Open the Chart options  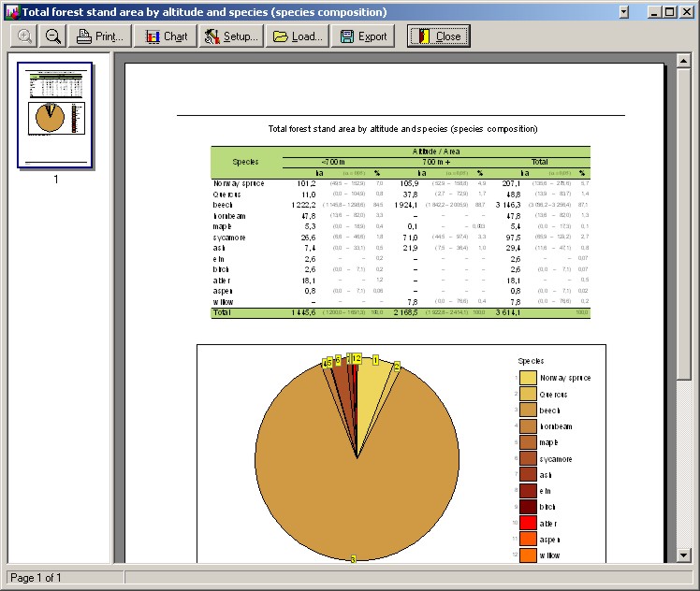166,36
